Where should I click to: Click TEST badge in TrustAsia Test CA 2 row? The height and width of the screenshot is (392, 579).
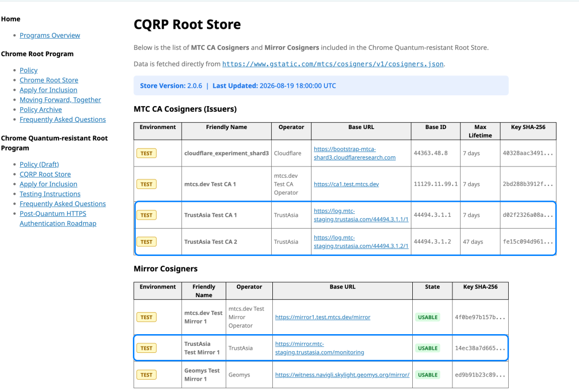[x=146, y=242]
